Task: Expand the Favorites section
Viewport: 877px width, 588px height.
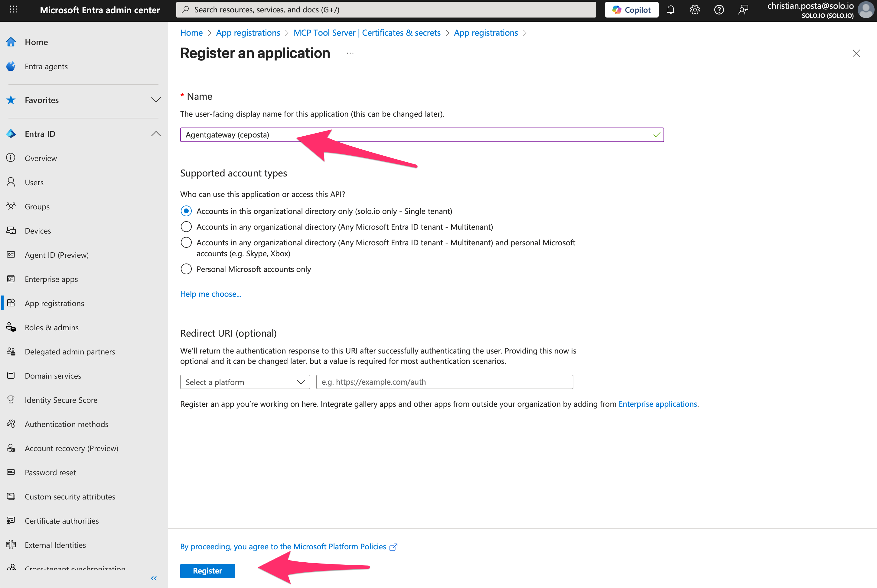Action: (156, 100)
